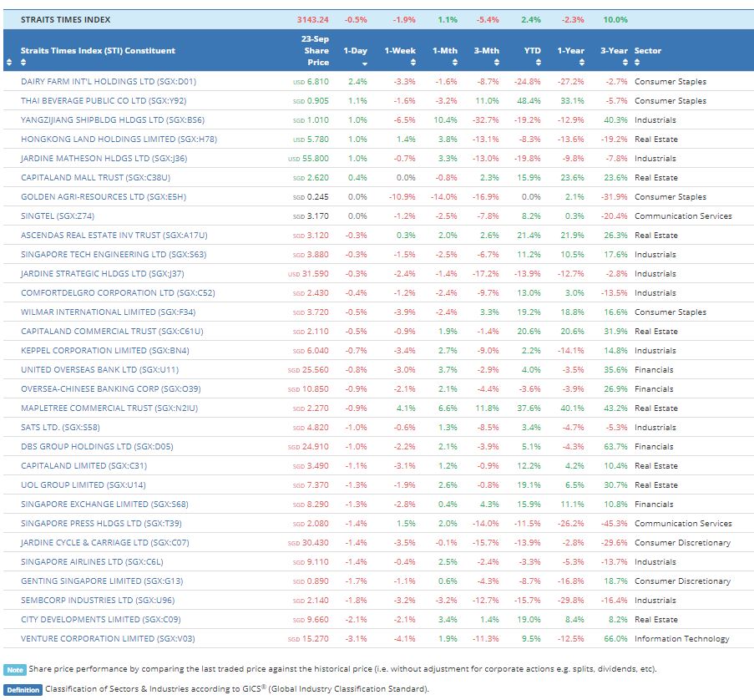Click Venture Corporation 3-Year value 66.0%
The width and height of the screenshot is (754, 700).
tap(616, 639)
